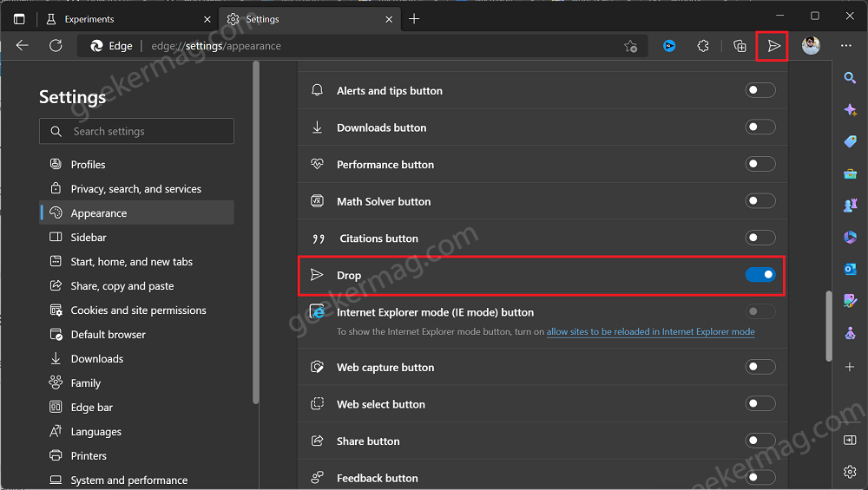The width and height of the screenshot is (868, 490).
Task: Turn off the Drop toggle
Action: click(760, 274)
